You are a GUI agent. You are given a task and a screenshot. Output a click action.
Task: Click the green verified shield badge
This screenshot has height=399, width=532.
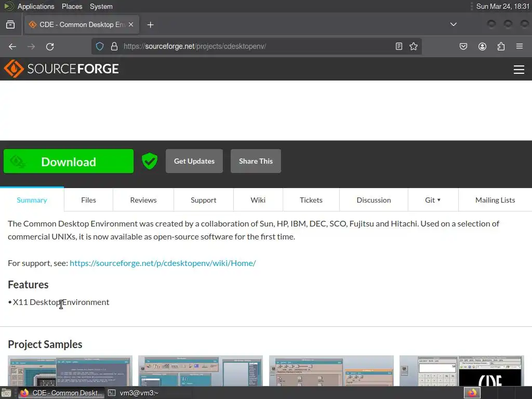149,161
